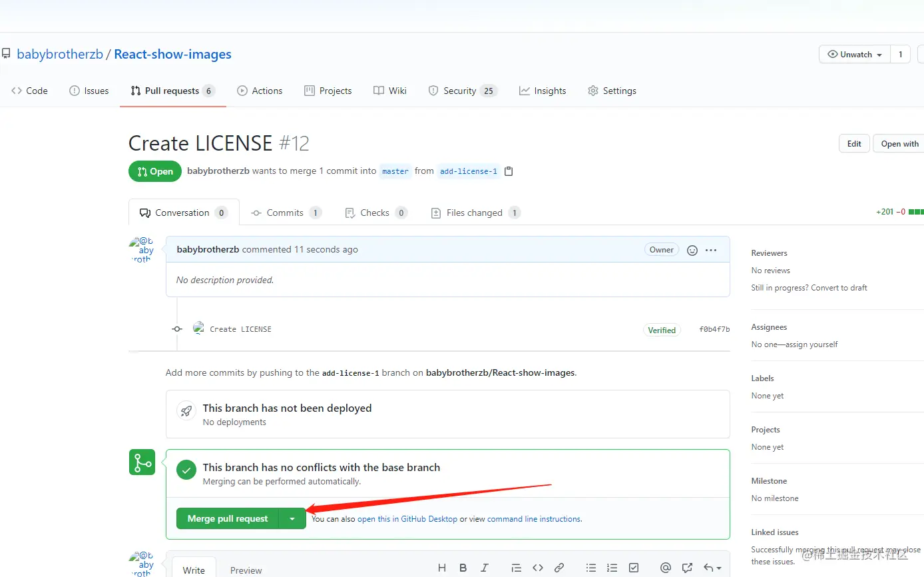Expand the merge method dropdown arrow
This screenshot has height=577, width=924.
pyautogui.click(x=292, y=518)
